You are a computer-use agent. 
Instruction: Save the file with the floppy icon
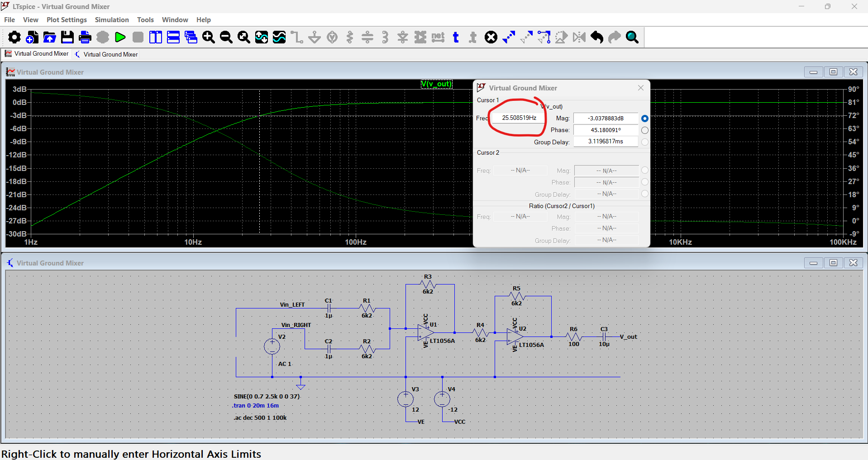67,37
